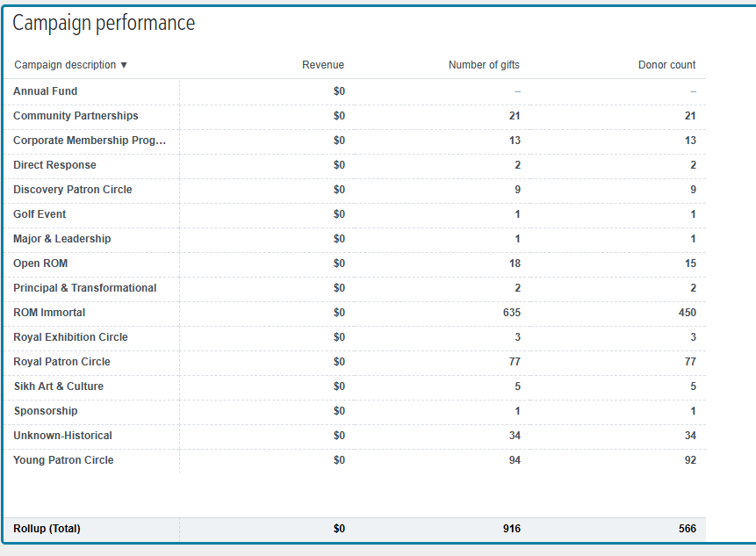
Task: Select the Annual Fund campaign row
Action: [355, 91]
